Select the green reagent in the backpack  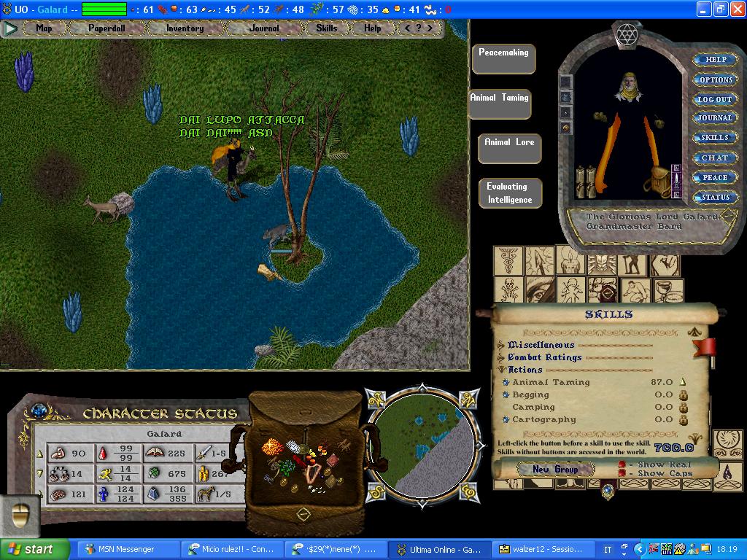tap(286, 467)
